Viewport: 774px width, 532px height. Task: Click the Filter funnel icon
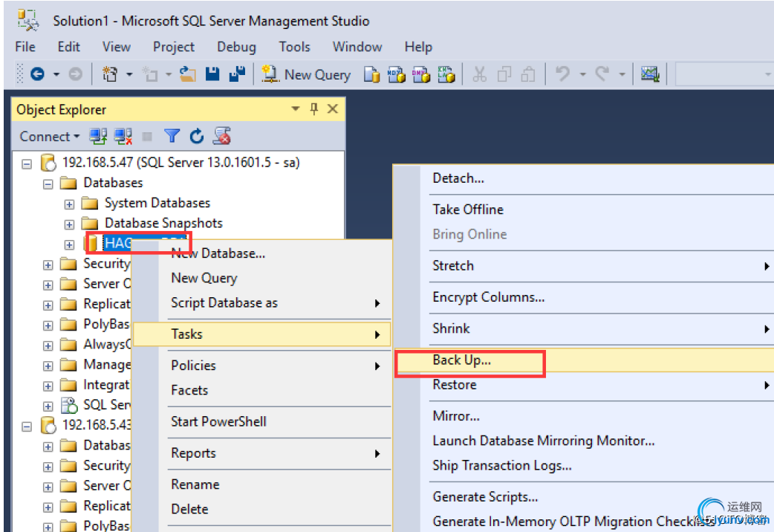coord(172,136)
